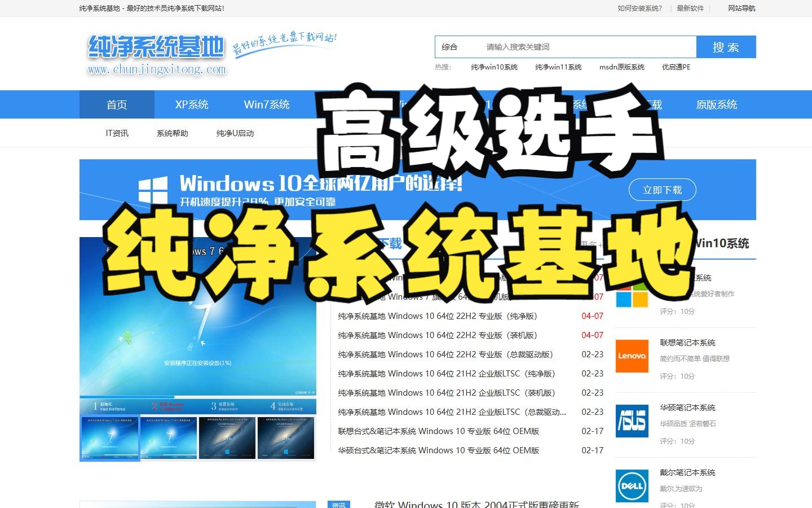Select the fourth slideshow thumbnail
The width and height of the screenshot is (812, 508).
click(286, 438)
